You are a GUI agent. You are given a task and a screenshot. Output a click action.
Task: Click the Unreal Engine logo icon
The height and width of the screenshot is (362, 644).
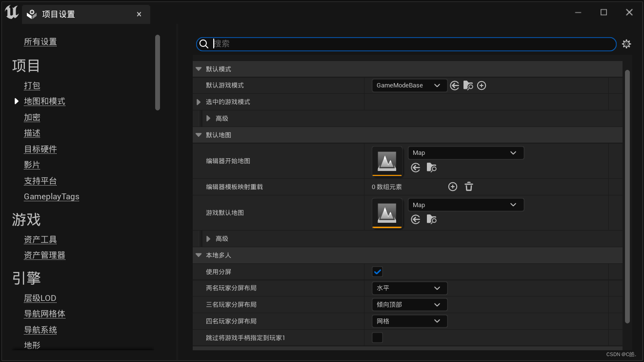12,13
